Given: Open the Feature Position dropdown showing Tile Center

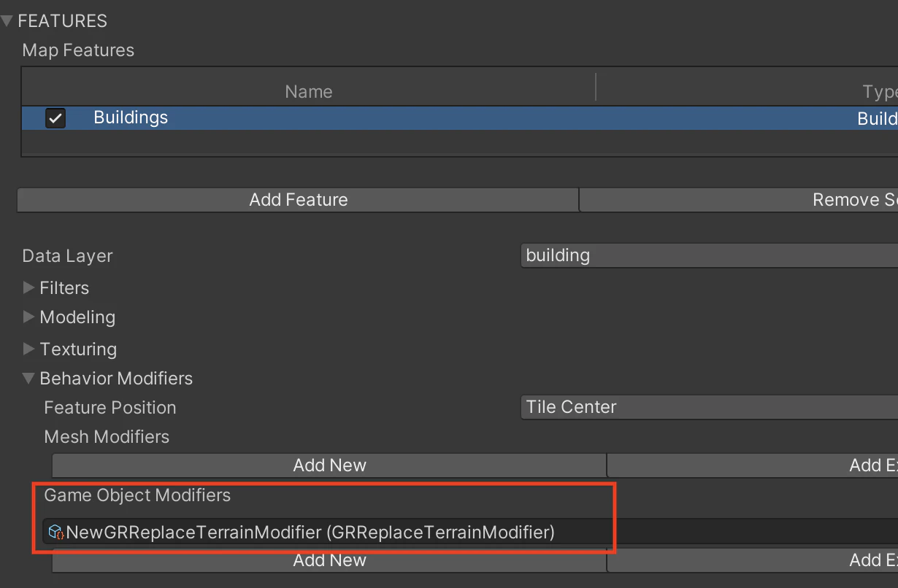Looking at the screenshot, I should tap(709, 407).
